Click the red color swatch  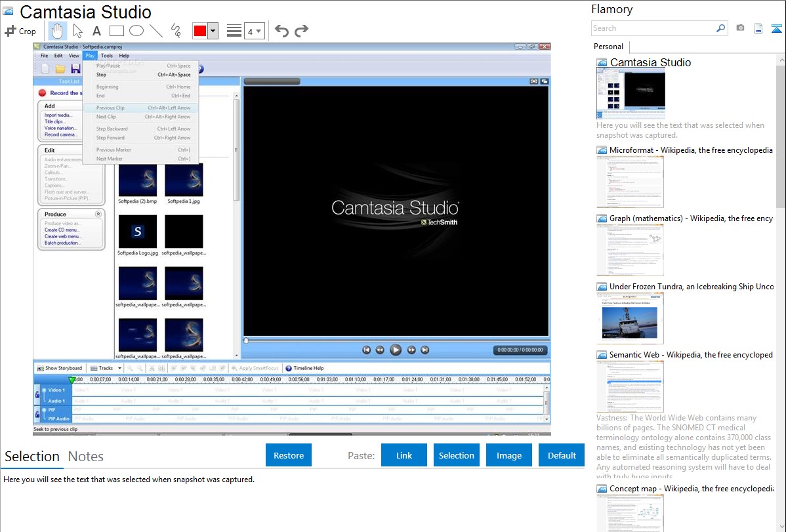[x=200, y=31]
